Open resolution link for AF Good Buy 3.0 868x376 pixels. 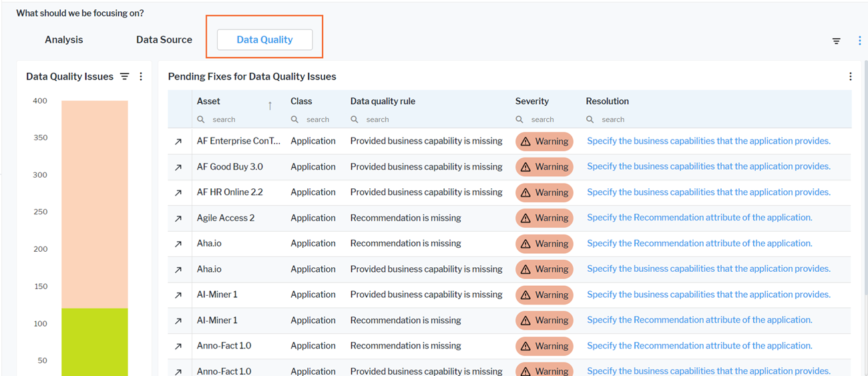[708, 167]
